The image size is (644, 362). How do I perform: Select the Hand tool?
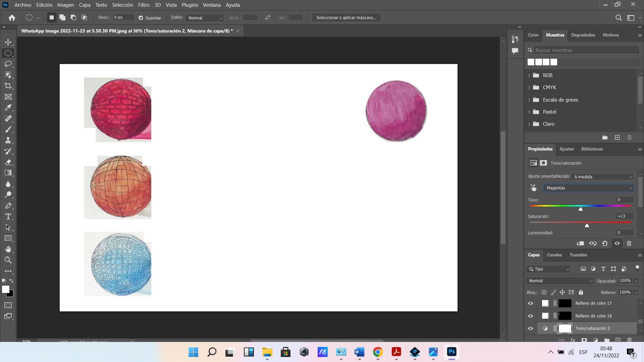8,249
